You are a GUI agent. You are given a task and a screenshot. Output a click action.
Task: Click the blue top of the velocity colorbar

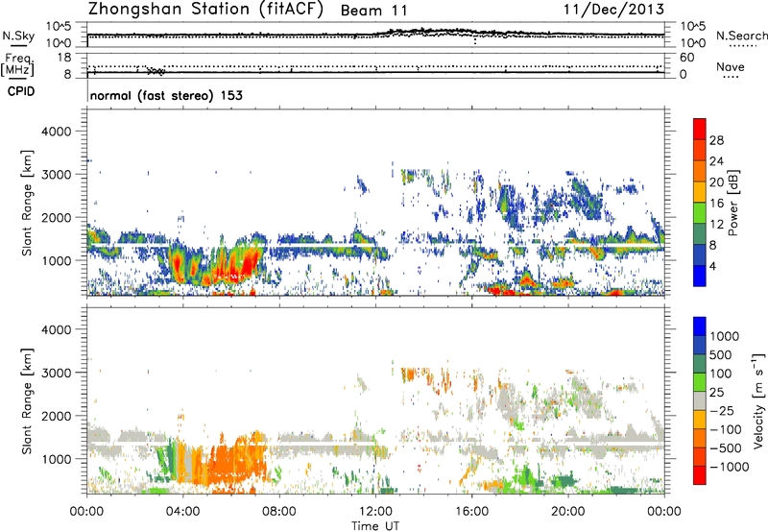click(x=700, y=326)
